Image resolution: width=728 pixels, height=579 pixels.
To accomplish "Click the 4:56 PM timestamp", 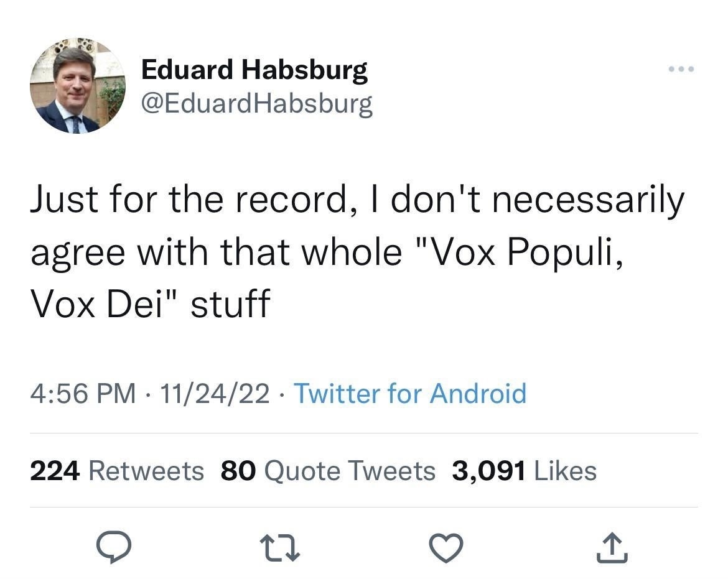I will (x=83, y=394).
